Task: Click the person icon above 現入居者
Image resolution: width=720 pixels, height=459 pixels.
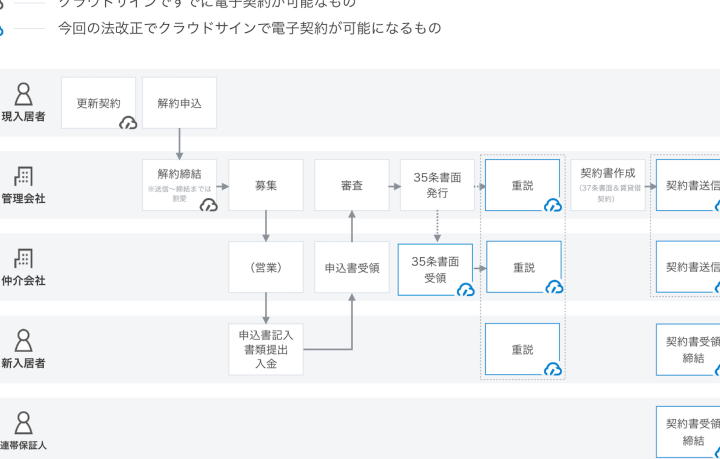Action: click(x=23, y=95)
